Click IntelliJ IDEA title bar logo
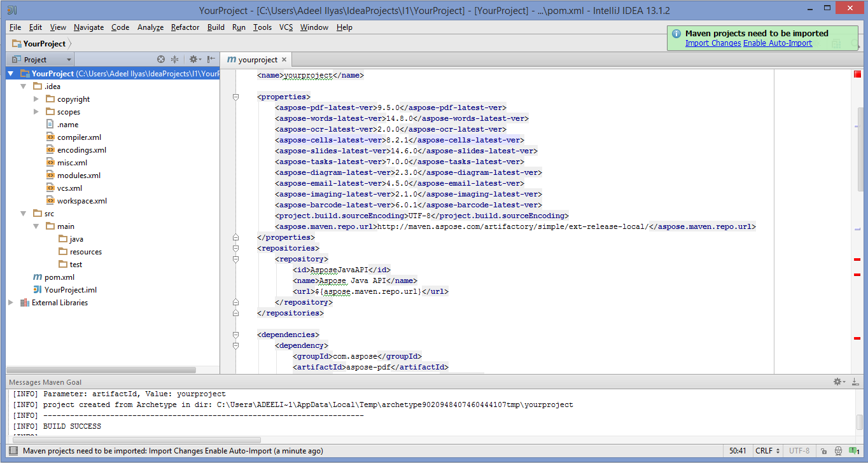 tap(12, 10)
